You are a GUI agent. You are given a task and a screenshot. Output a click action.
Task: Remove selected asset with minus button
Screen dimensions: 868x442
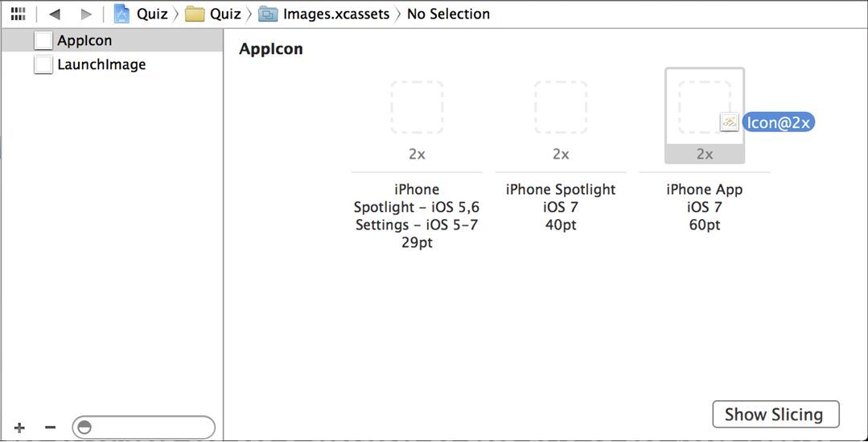coord(51,427)
